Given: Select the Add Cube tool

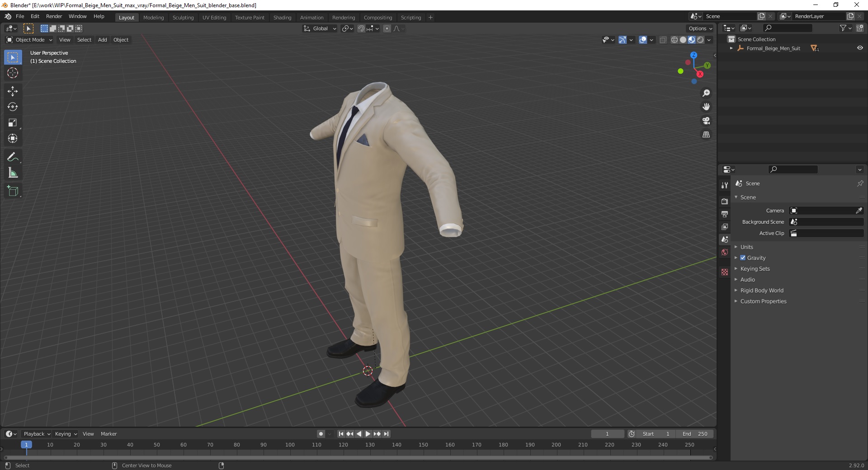Looking at the screenshot, I should point(13,191).
